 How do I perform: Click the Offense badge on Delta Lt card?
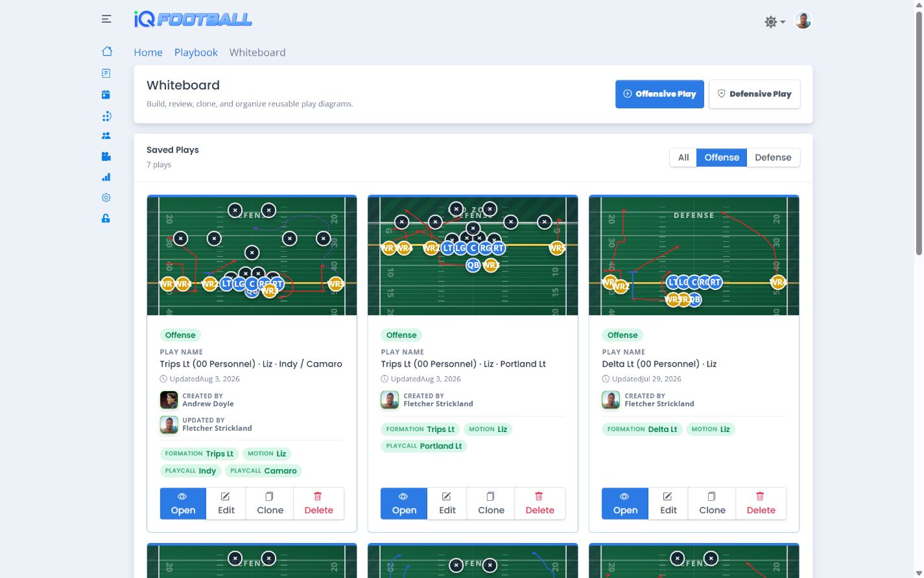(622, 335)
